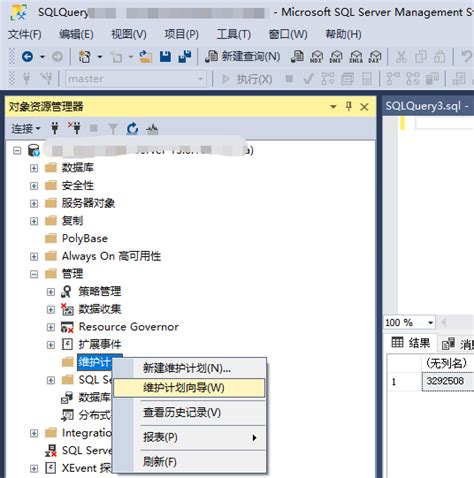Click the navigate back arrow icon
This screenshot has width=474, height=478.
27,57
